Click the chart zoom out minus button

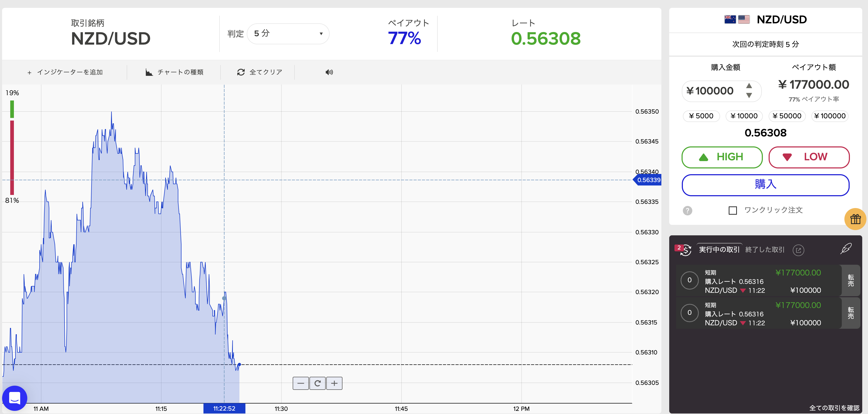coord(301,383)
